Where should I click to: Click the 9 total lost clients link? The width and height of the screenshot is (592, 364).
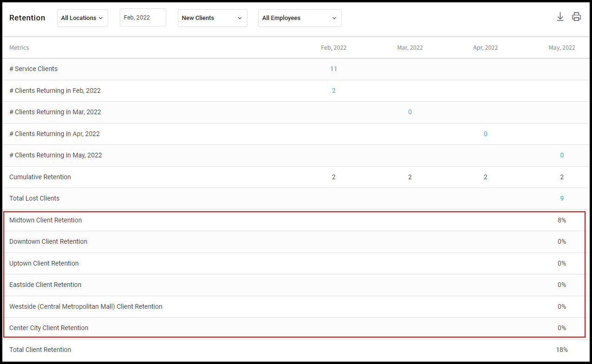point(562,198)
